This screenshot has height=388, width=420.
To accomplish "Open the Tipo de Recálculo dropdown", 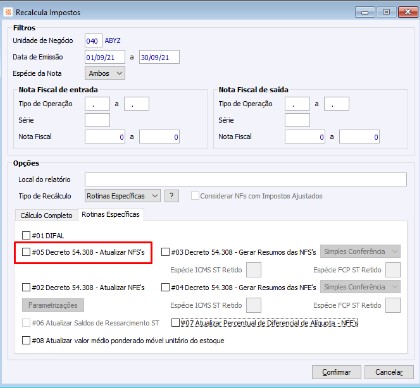I will (123, 196).
